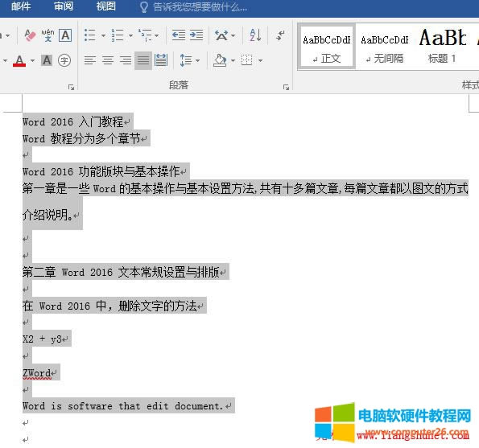Open the phonetic guide (wén) tool
Image resolution: width=479 pixels, height=448 pixels.
47,35
